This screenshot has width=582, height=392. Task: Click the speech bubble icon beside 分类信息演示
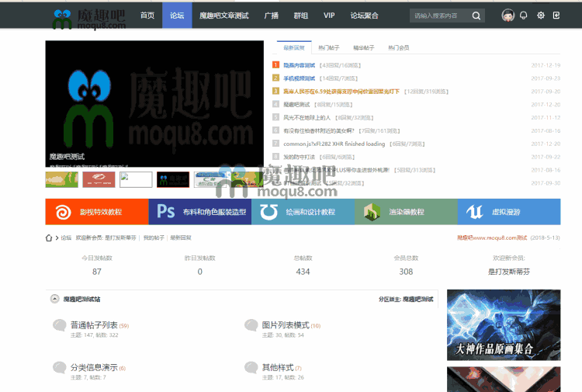60,368
